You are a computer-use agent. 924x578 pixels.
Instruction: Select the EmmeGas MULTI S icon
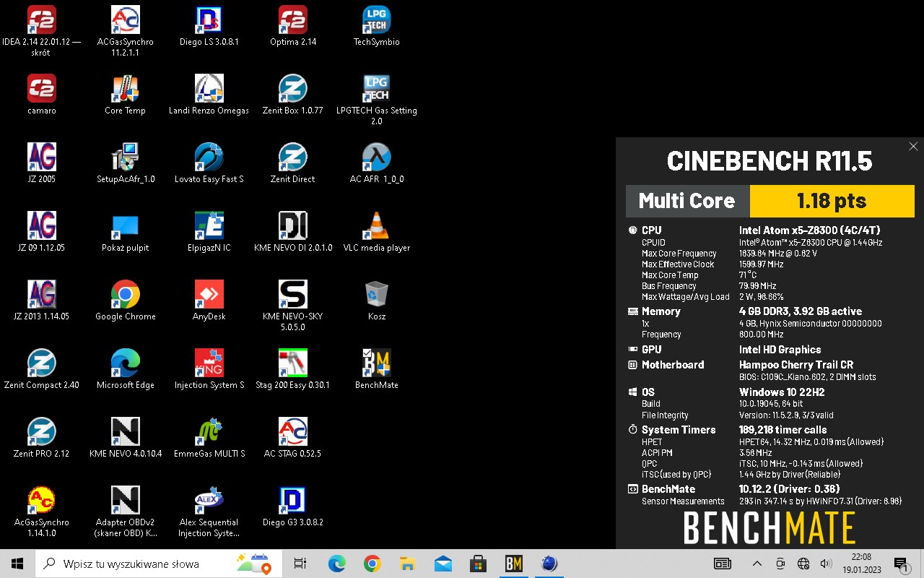coord(209,432)
